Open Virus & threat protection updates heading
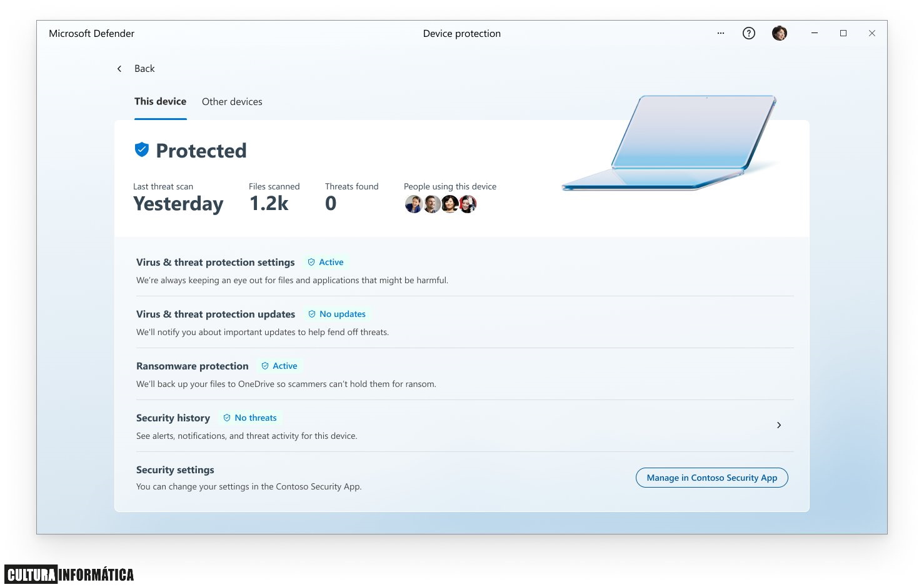Screen dimensions: 924x587 pyautogui.click(x=216, y=314)
